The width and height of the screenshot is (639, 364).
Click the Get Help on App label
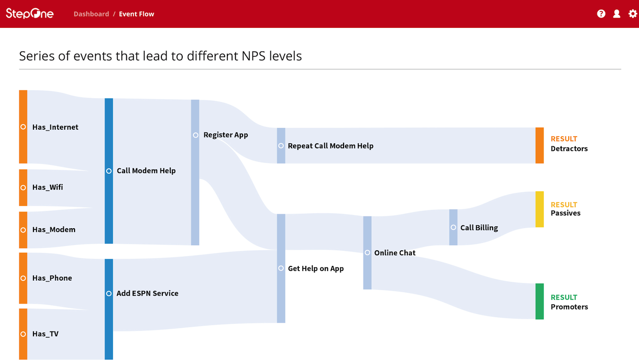pyautogui.click(x=316, y=268)
